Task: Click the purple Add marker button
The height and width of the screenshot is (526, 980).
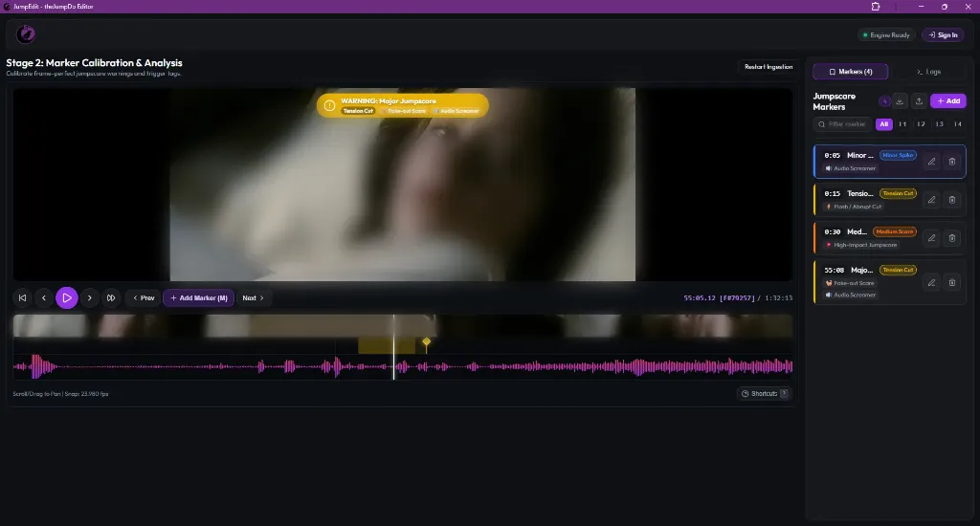Action: pos(948,101)
